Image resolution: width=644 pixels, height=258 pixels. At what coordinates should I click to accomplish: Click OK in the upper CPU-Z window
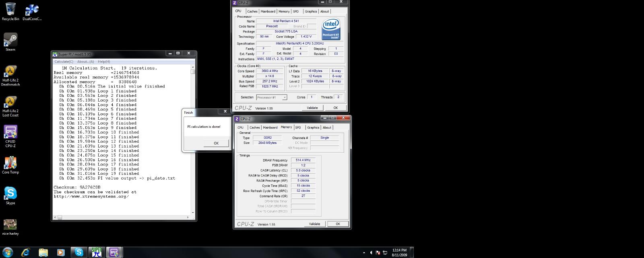tap(335, 108)
